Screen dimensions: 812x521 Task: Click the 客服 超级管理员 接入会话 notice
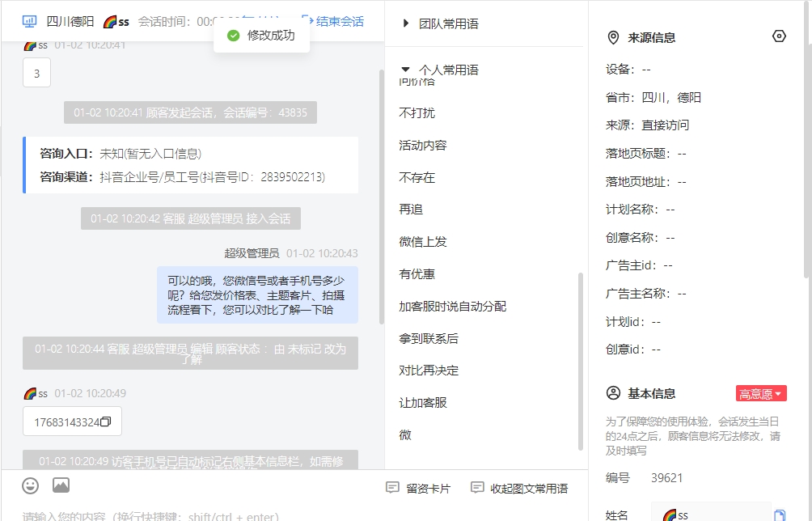pos(191,218)
